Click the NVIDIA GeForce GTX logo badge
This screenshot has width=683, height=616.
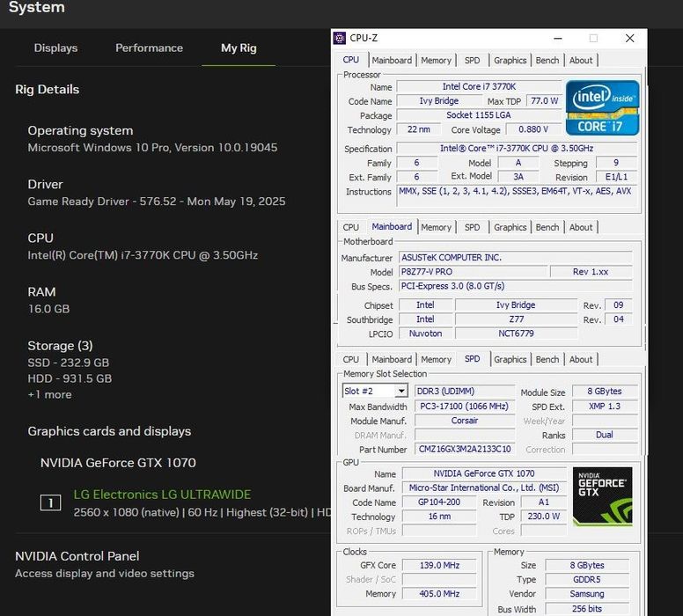pyautogui.click(x=602, y=496)
